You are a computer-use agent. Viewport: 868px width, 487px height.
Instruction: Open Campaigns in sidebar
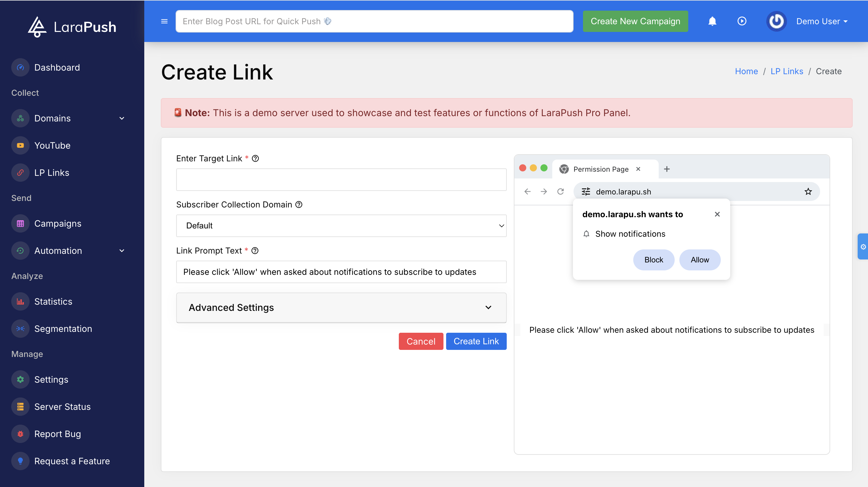tap(58, 224)
